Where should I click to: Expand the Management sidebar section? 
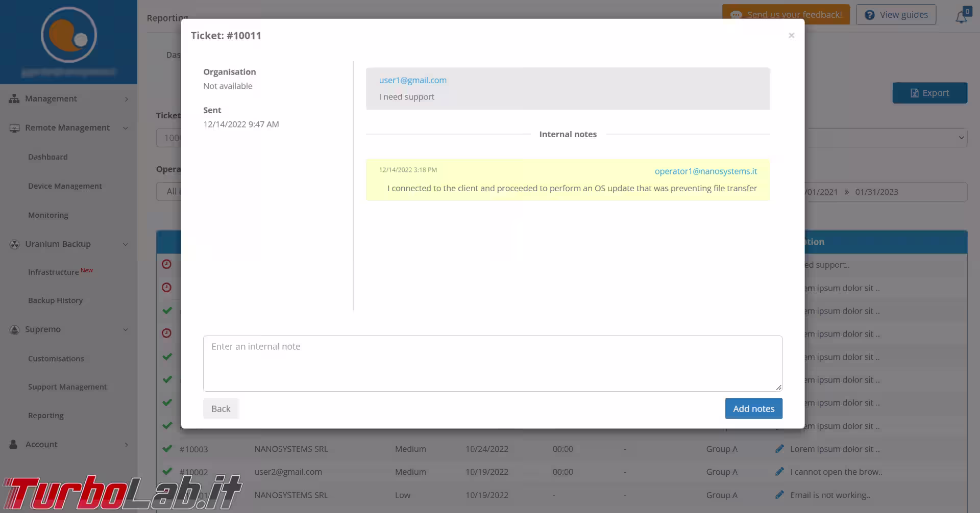(68, 98)
